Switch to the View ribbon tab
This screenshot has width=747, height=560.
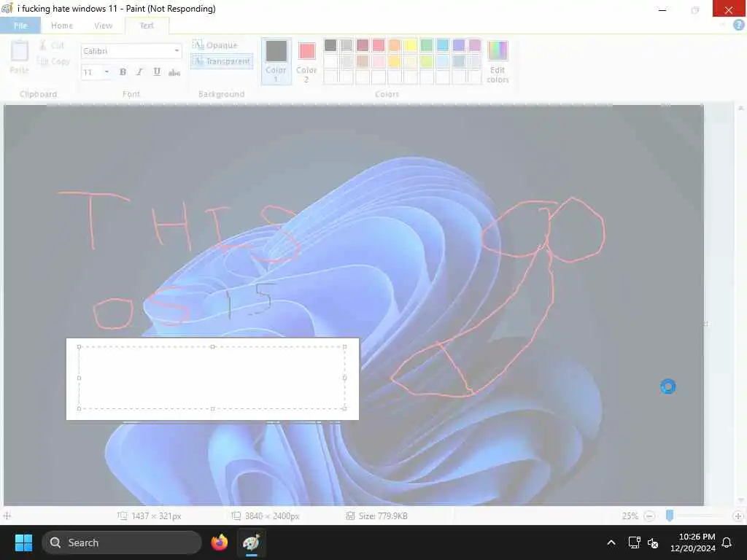(104, 26)
